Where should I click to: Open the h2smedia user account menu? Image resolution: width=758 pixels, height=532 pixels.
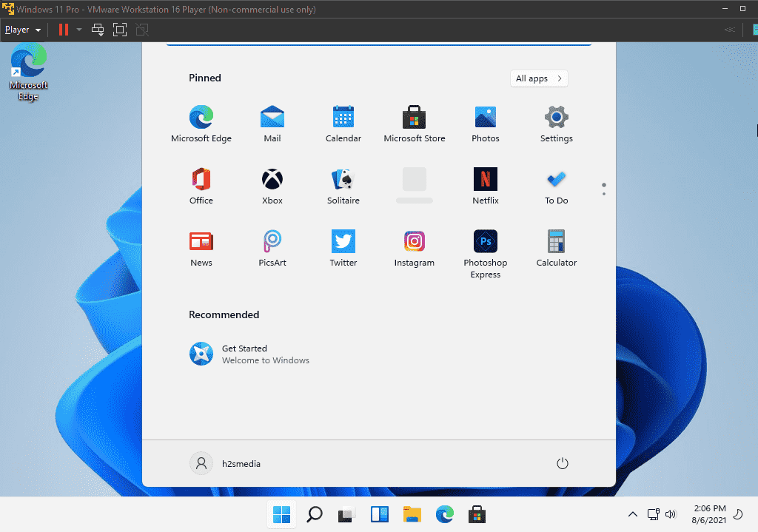(225, 463)
